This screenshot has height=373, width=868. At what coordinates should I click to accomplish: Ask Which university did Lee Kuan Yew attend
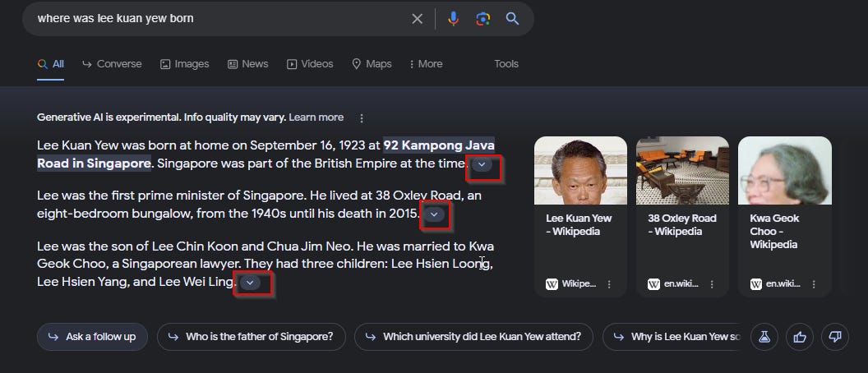point(473,337)
